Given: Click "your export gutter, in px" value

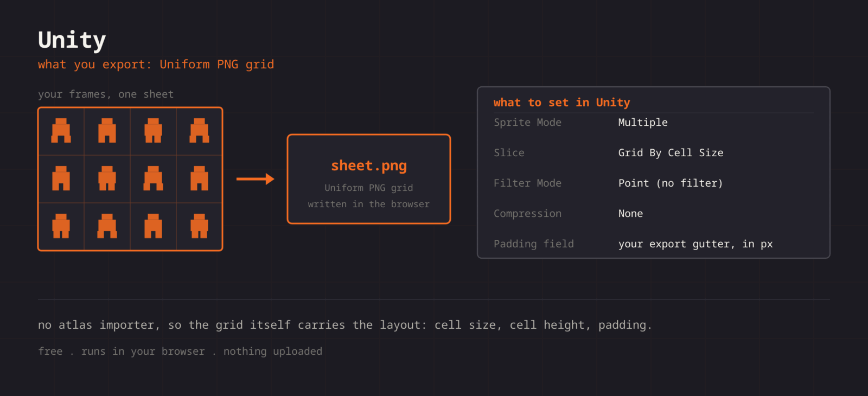Looking at the screenshot, I should pyautogui.click(x=695, y=244).
